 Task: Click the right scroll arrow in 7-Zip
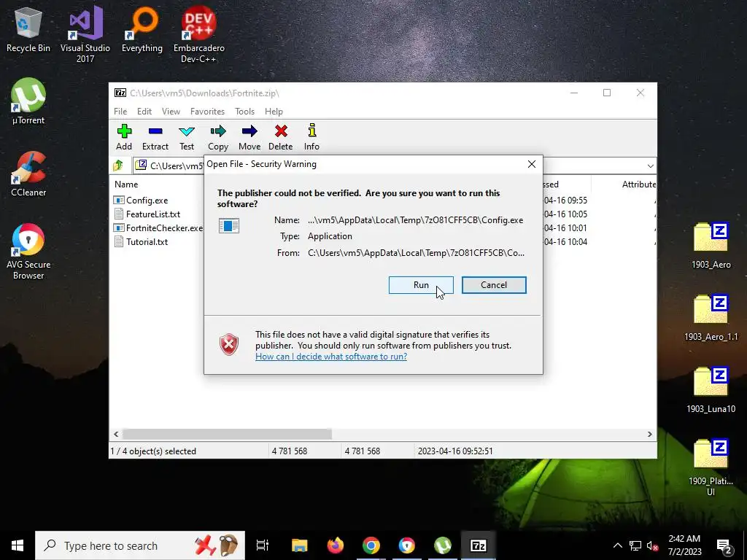click(x=650, y=435)
